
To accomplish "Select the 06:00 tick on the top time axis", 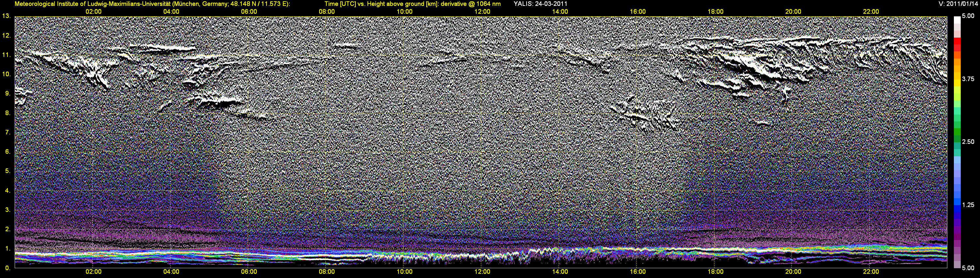I will [249, 12].
